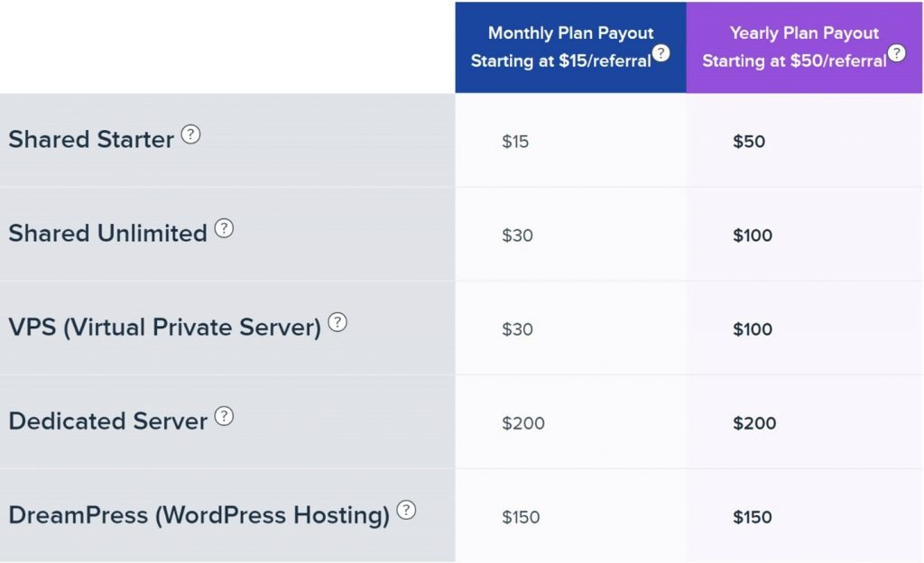
Task: Open the Monthly Plan Payout help icon
Action: (x=661, y=53)
